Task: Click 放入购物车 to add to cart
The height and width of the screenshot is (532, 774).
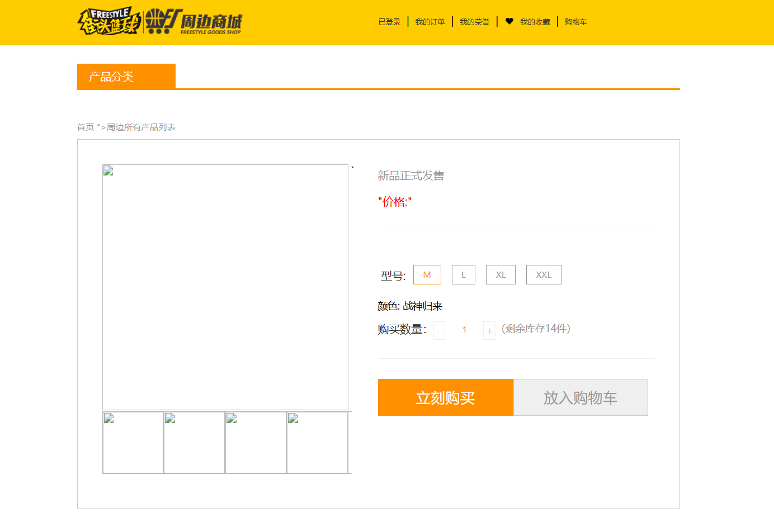Action: coord(580,397)
